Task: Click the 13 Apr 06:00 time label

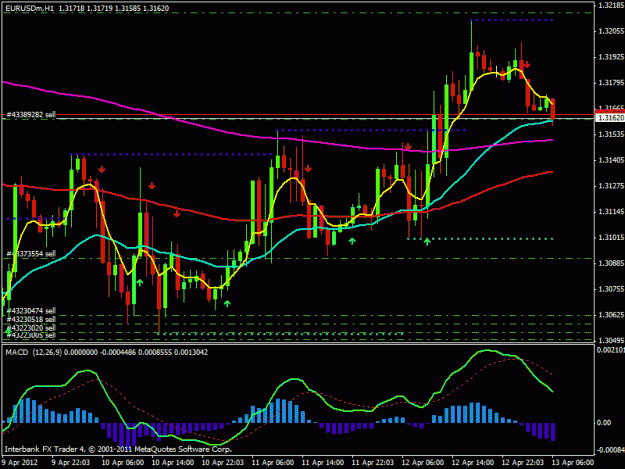Action: coord(573,462)
